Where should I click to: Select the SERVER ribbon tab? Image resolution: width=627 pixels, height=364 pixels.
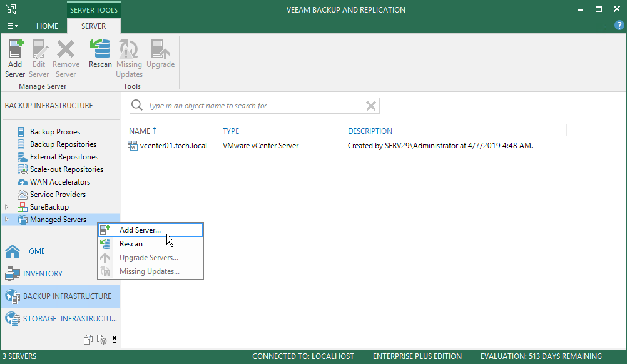(x=94, y=26)
